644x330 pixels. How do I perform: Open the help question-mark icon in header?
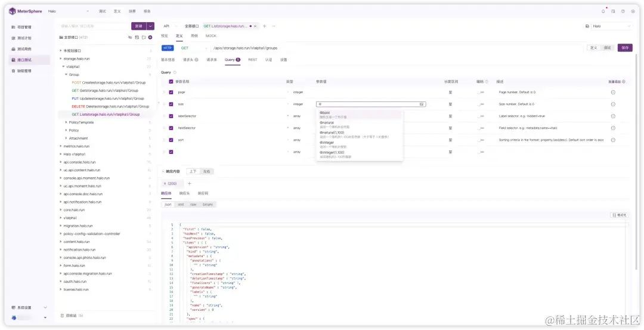(623, 11)
